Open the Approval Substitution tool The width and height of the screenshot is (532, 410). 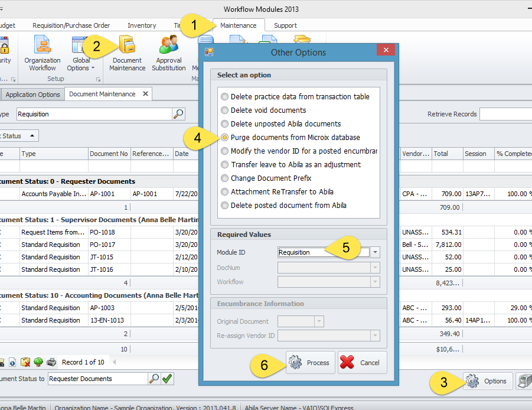coord(168,53)
